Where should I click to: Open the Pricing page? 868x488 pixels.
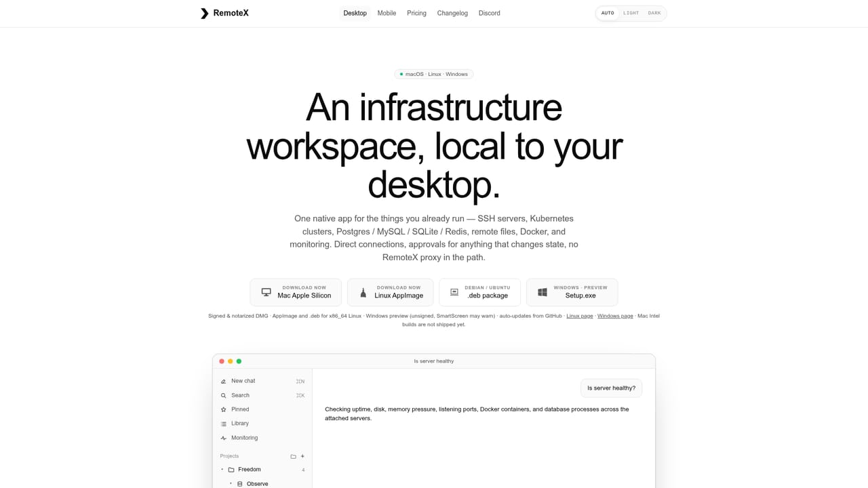pos(416,13)
